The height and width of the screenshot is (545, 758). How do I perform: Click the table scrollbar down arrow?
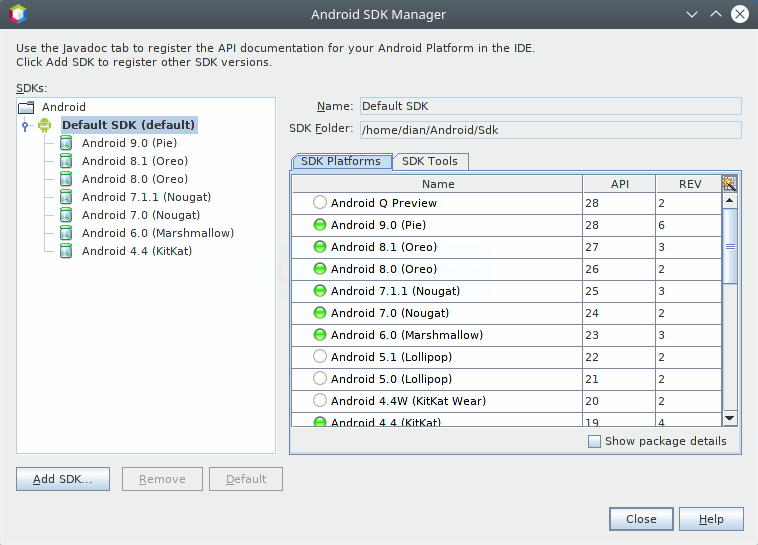[730, 418]
